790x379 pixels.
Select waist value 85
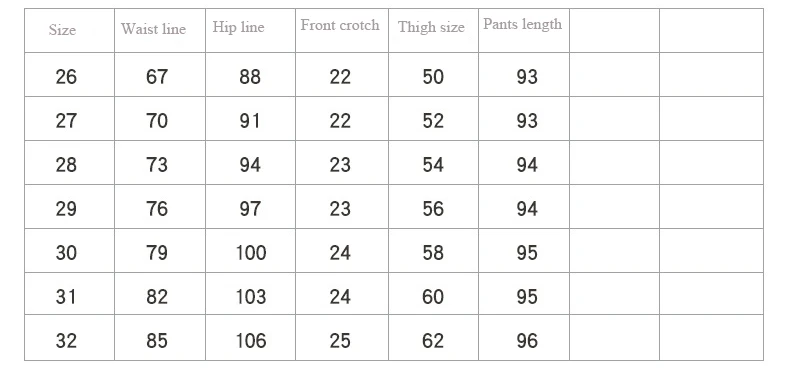click(x=157, y=341)
